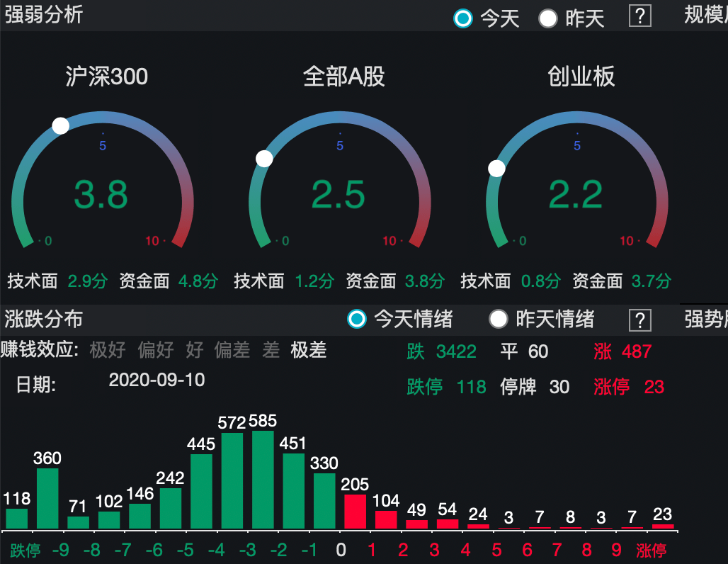Image resolution: width=728 pixels, height=564 pixels.
Task: Click the 创业板 gauge dial
Action: tap(579, 177)
